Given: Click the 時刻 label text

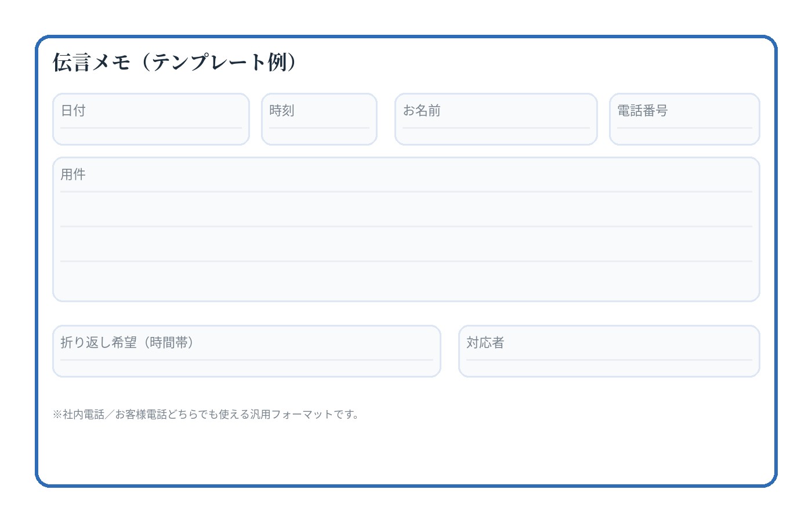Looking at the screenshot, I should point(282,110).
